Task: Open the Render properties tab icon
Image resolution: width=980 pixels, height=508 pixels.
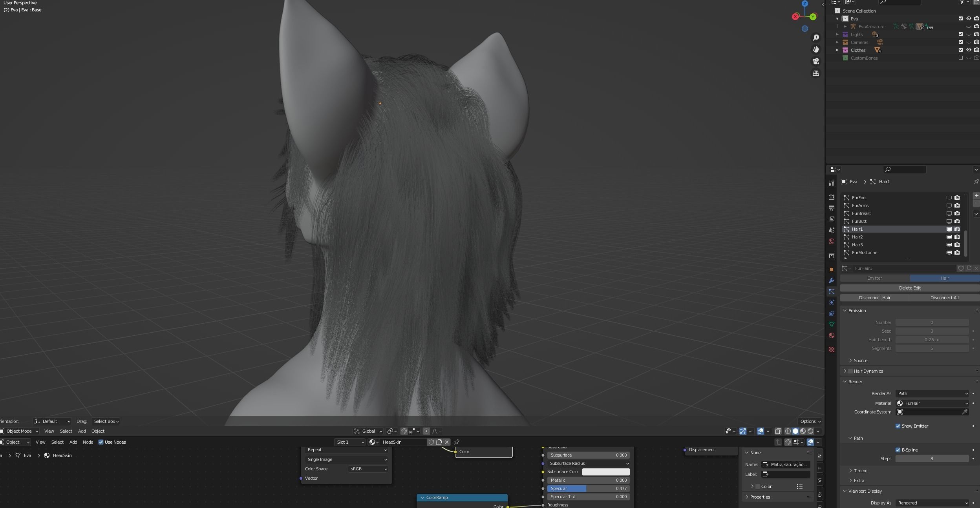Action: 831,197
